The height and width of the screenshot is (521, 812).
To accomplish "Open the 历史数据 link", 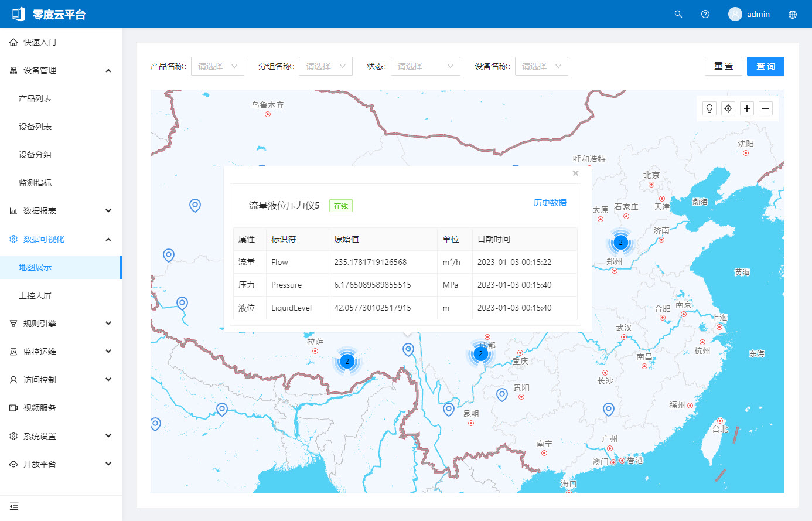I will pos(550,203).
